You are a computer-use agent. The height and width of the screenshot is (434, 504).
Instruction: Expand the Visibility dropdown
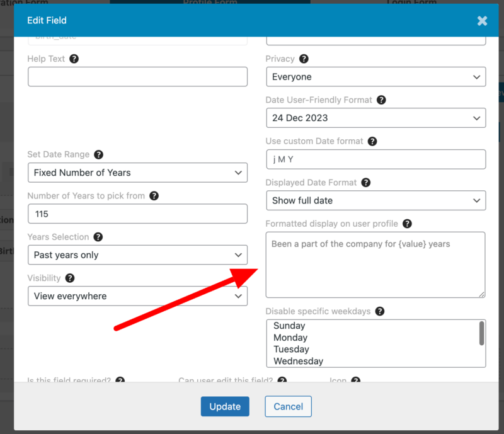point(137,296)
